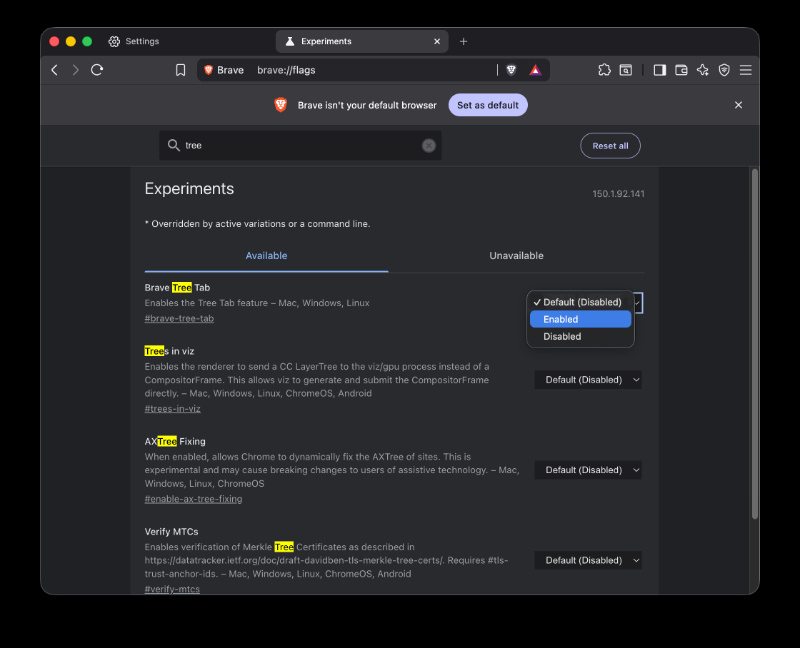The height and width of the screenshot is (648, 800).
Task: Choose Enabled for Brave Tree Tab
Action: pos(581,319)
